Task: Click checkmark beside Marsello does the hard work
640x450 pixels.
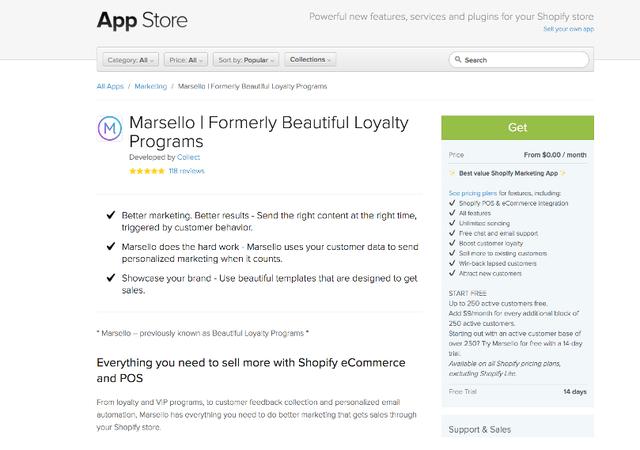Action: click(x=111, y=246)
